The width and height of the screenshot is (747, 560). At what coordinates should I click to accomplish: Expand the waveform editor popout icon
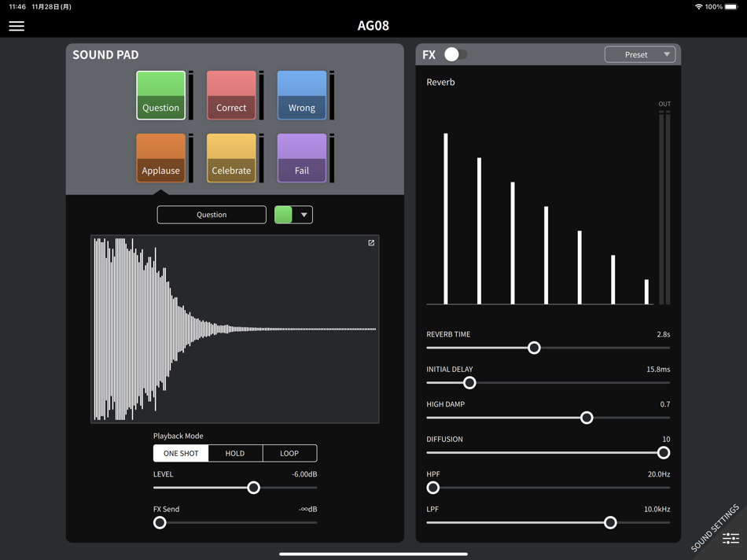coord(371,243)
